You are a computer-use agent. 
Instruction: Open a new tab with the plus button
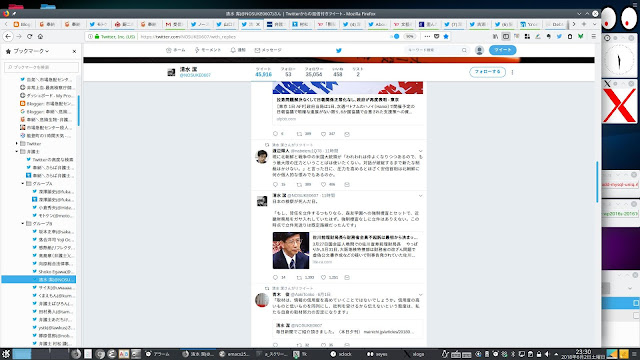click(x=584, y=24)
